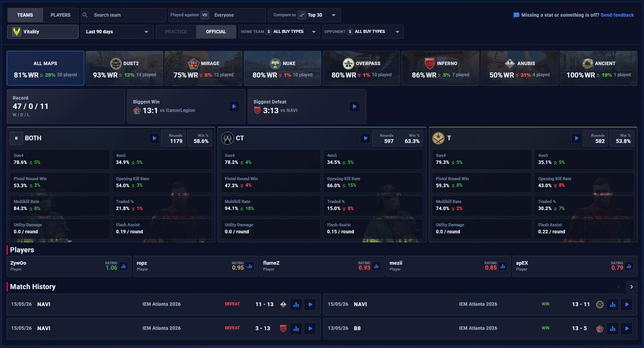Go to next match history page
Image resolution: width=644 pixels, height=348 pixels.
point(632,287)
